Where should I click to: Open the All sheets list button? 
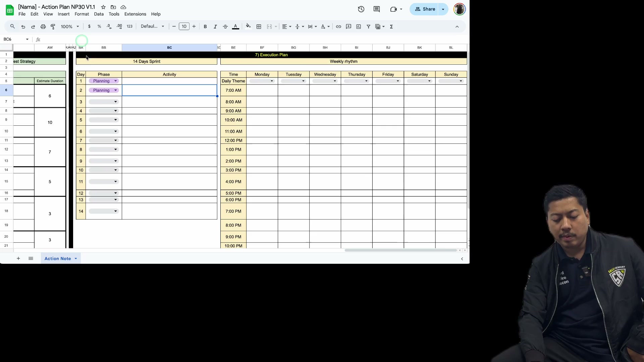[x=31, y=258]
